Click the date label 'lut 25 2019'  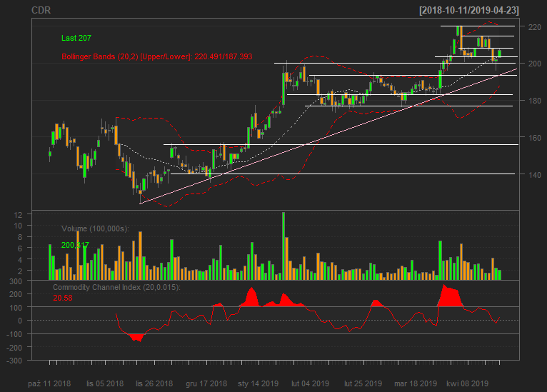(x=363, y=383)
